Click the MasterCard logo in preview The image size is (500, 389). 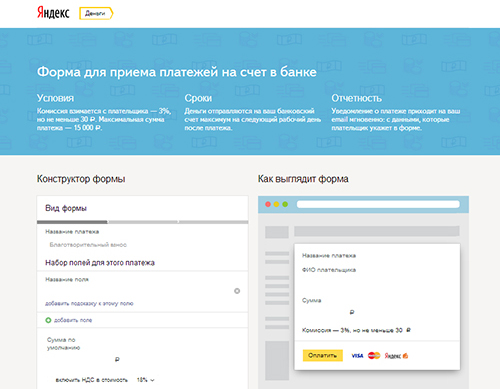point(374,356)
